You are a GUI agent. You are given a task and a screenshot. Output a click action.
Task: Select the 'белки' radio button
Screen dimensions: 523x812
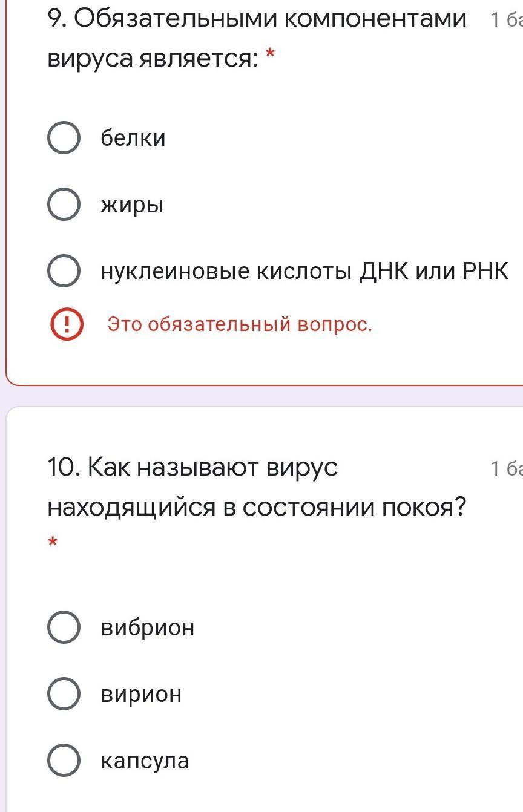click(64, 138)
